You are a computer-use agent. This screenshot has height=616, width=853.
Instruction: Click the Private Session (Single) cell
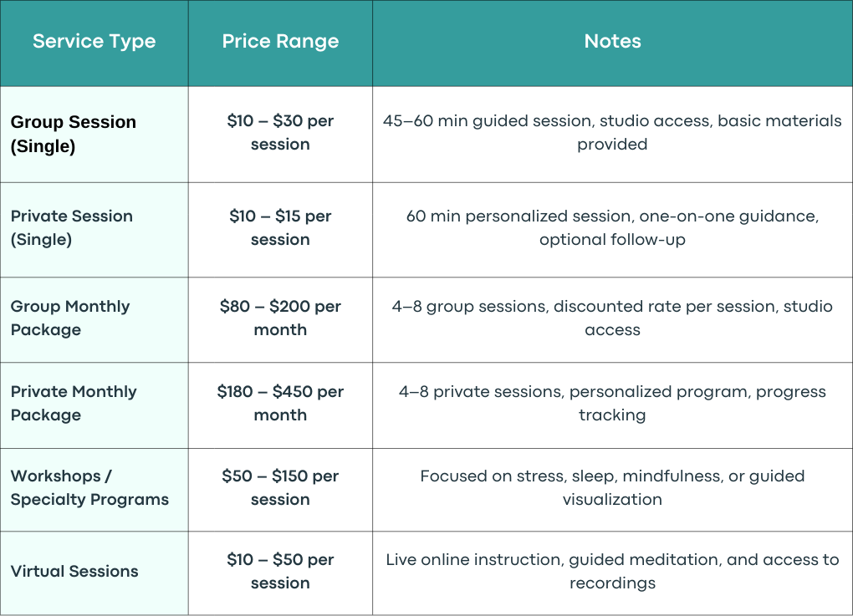coord(94,230)
